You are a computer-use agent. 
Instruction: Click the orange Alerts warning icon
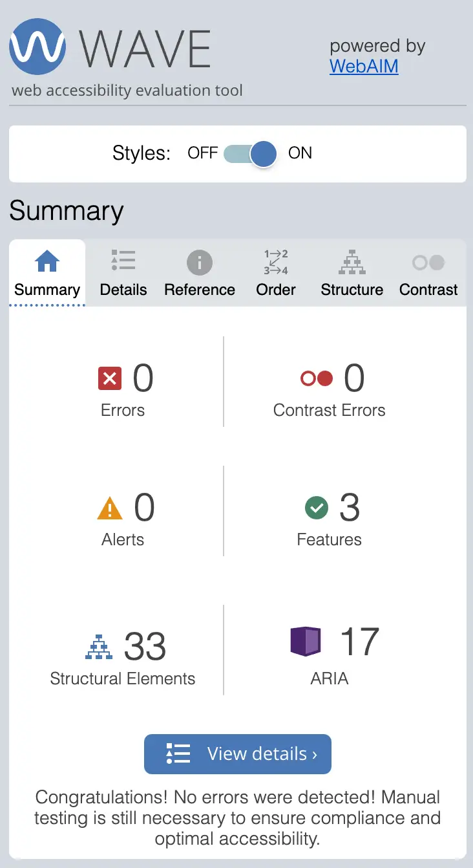point(110,508)
